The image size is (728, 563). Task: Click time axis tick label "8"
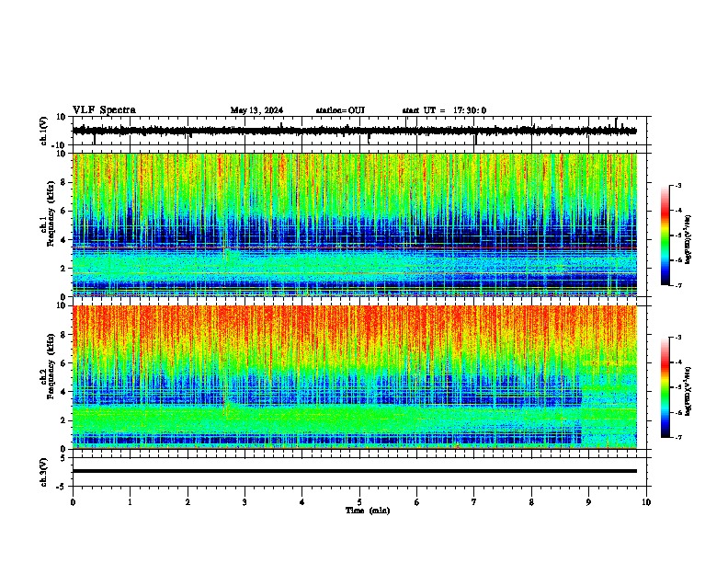pos(531,502)
